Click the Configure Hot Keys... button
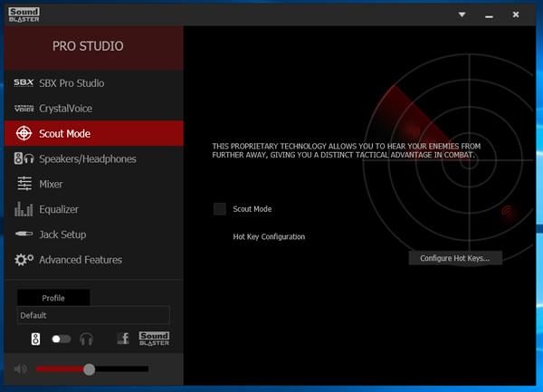Viewport: 543px width, 392px height. 455,258
